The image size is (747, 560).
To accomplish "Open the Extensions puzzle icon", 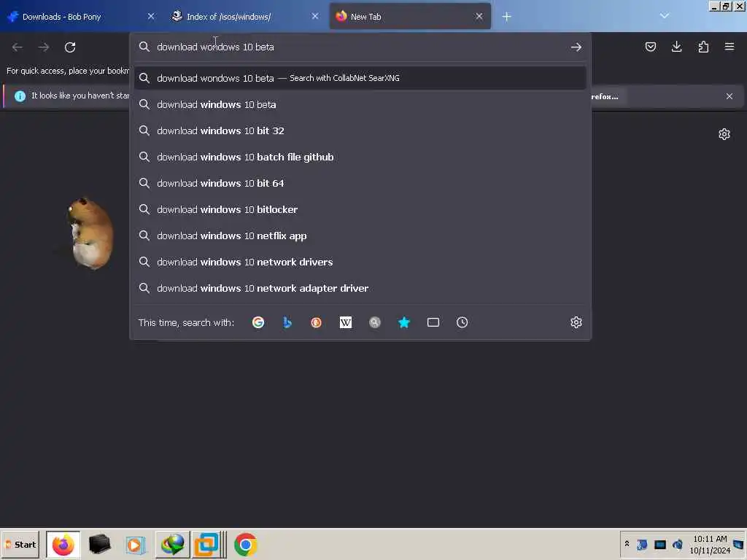I will 703,47.
